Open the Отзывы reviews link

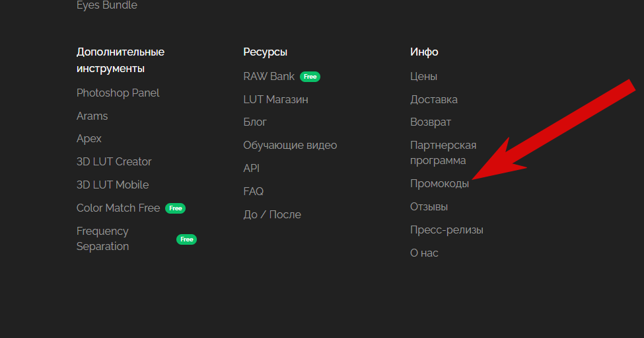click(429, 207)
